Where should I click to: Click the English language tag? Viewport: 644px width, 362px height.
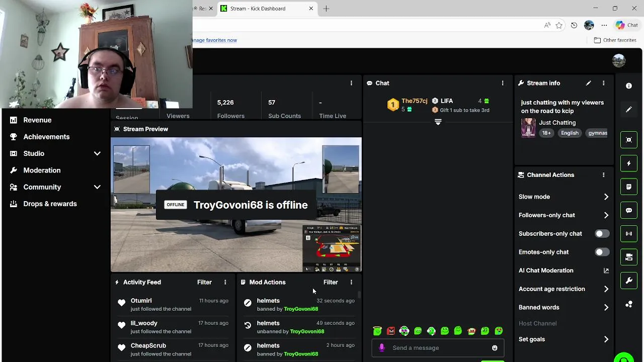pyautogui.click(x=570, y=133)
